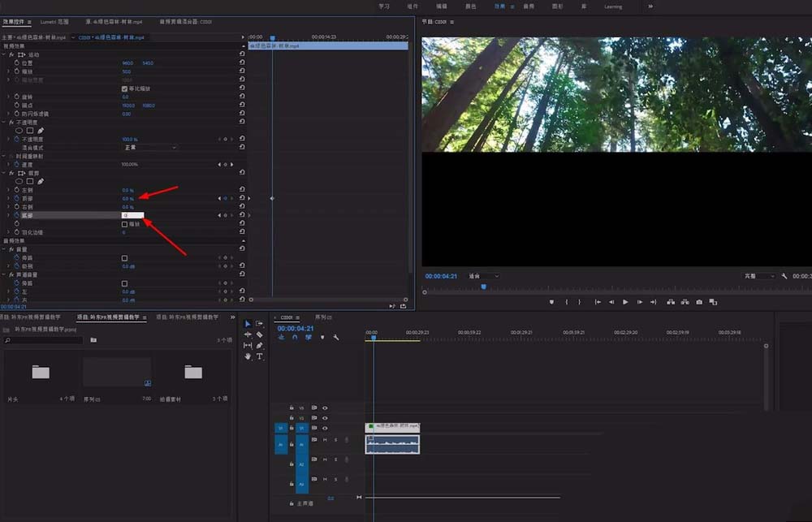
Task: Click Export Frame camera icon
Action: click(x=699, y=302)
